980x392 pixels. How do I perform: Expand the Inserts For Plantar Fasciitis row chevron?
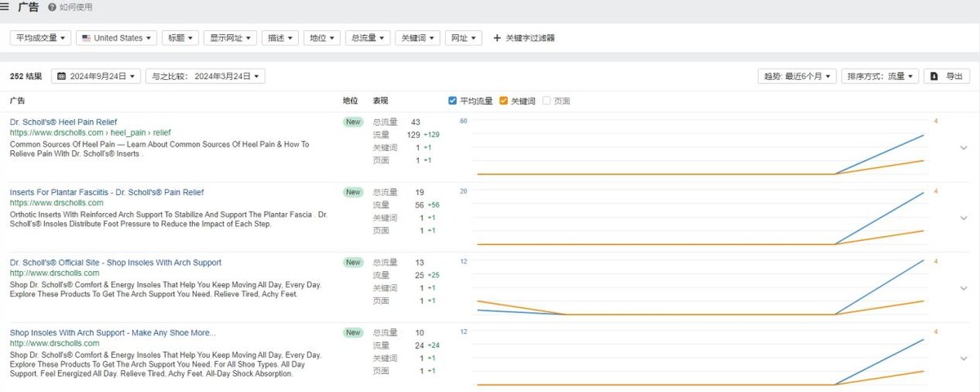coord(964,218)
